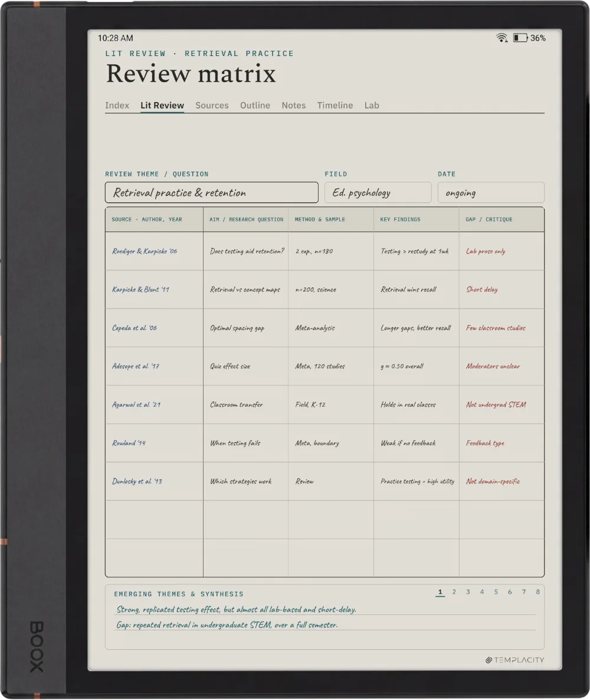Jump to page 4

[482, 592]
